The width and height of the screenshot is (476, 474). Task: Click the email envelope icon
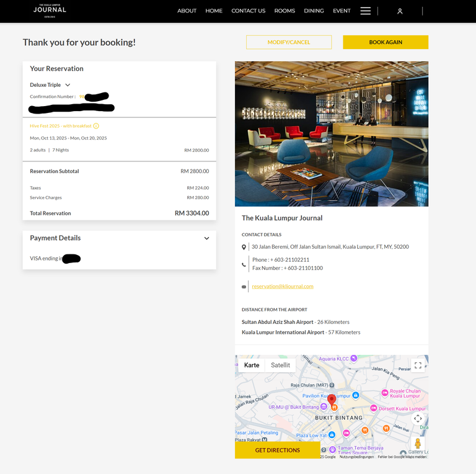coord(244,287)
